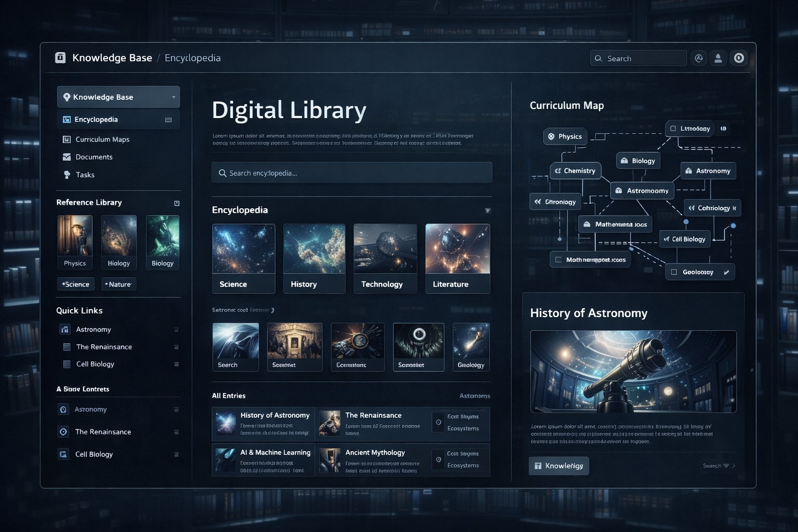This screenshot has width=798, height=532.
Task: Click the Astronomy icon under Quick Links
Action: click(65, 330)
